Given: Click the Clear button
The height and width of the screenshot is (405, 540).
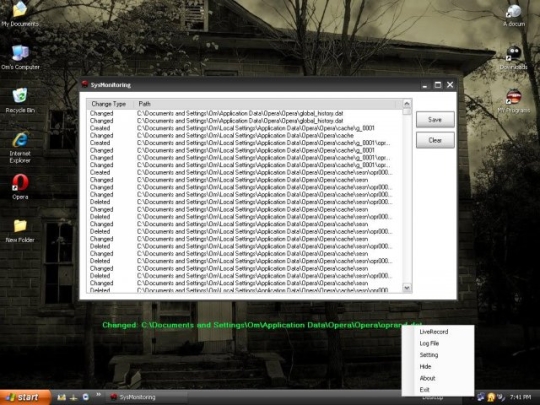Looking at the screenshot, I should pyautogui.click(x=435, y=140).
